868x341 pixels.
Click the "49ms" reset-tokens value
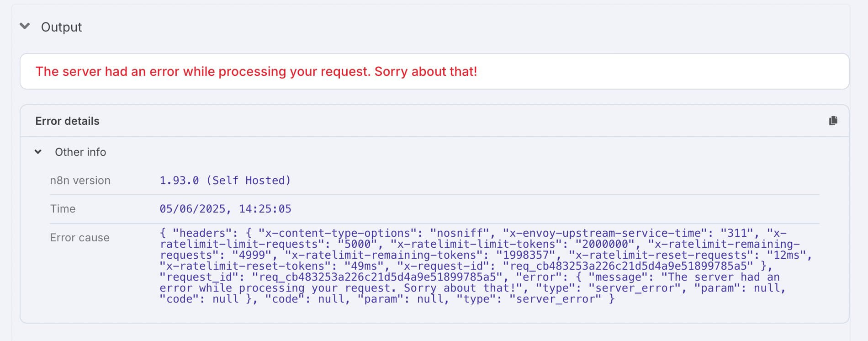[364, 266]
